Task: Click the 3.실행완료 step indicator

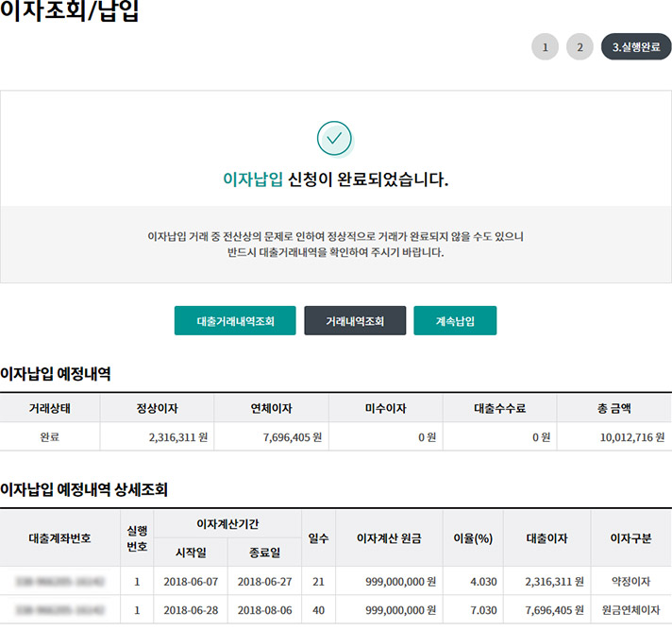Action: 635,46
